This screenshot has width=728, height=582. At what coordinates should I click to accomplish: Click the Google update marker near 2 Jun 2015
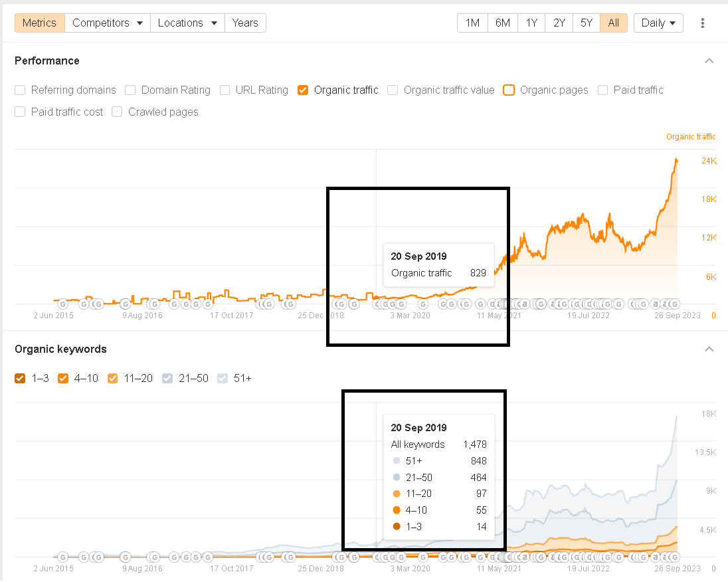click(x=63, y=304)
